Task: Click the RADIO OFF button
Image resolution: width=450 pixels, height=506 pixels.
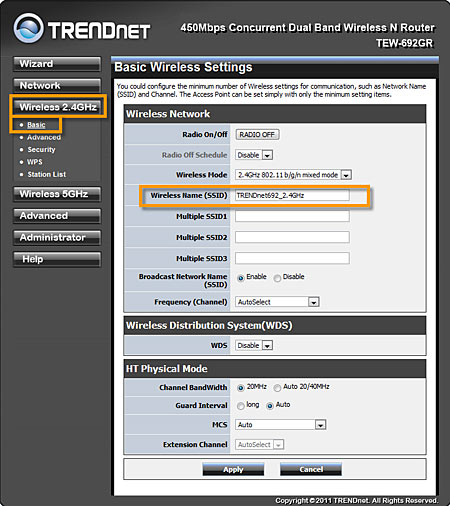Action: coord(257,135)
